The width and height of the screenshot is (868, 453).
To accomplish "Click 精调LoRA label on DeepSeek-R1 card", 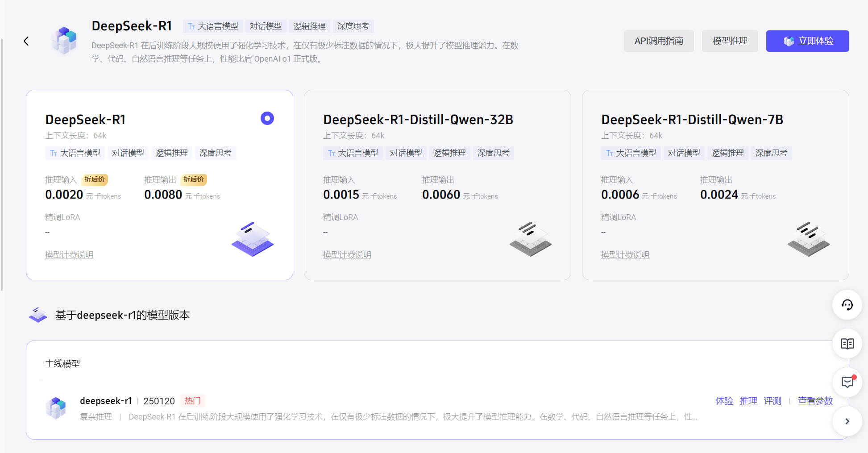I will [62, 217].
